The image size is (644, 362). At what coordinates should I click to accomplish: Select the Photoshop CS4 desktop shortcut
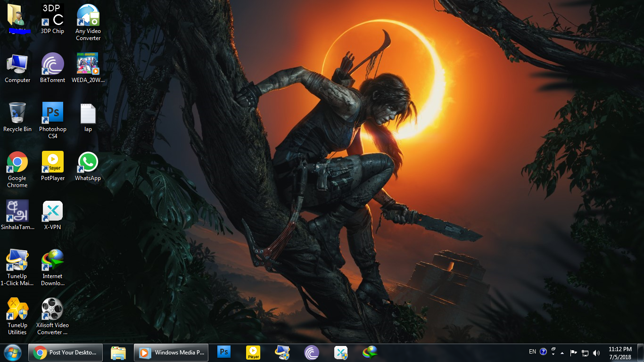point(52,120)
